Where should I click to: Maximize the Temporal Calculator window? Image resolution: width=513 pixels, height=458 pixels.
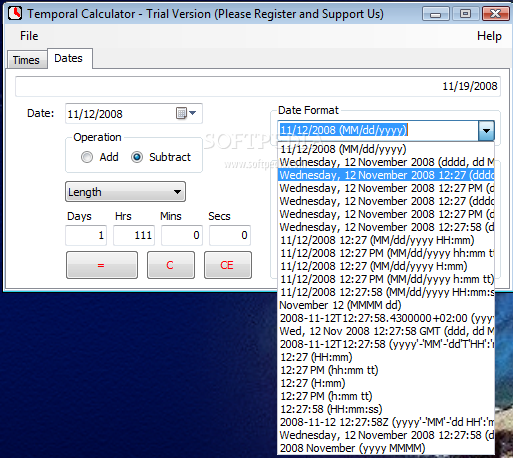pos(465,14)
